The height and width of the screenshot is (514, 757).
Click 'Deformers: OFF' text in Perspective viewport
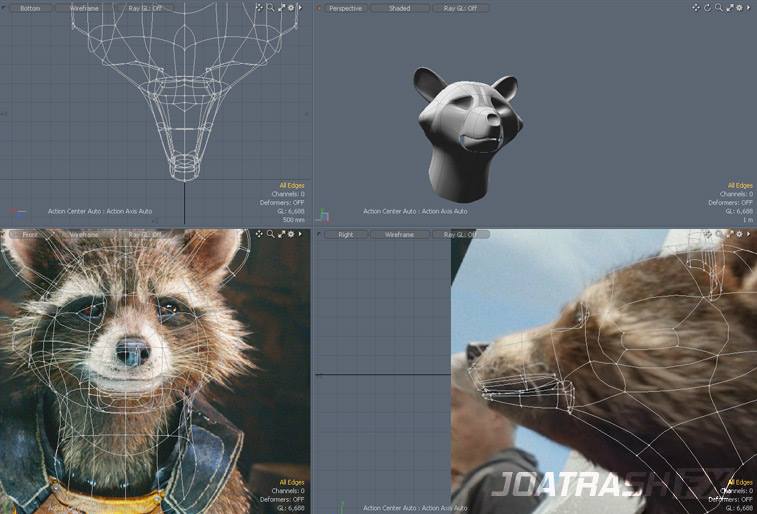[730, 203]
